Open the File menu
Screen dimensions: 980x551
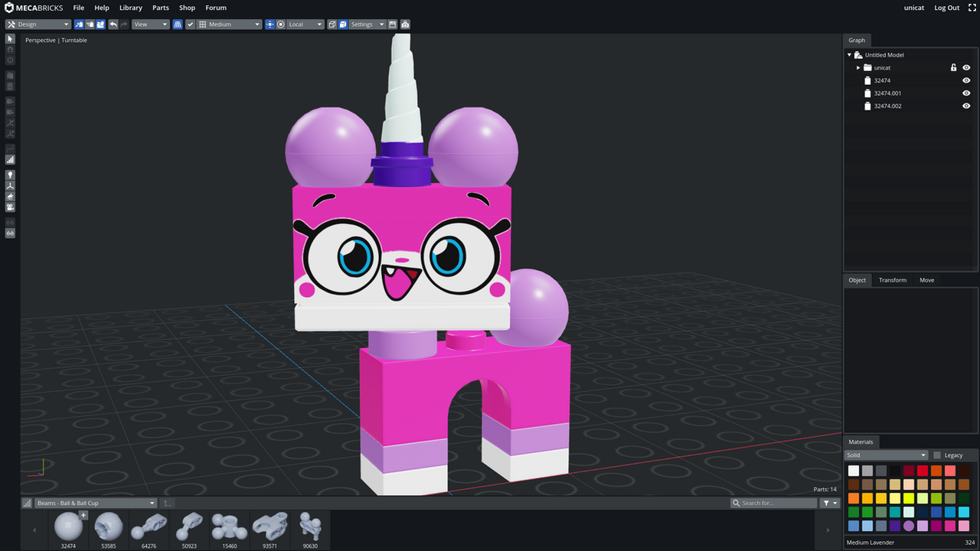point(79,8)
